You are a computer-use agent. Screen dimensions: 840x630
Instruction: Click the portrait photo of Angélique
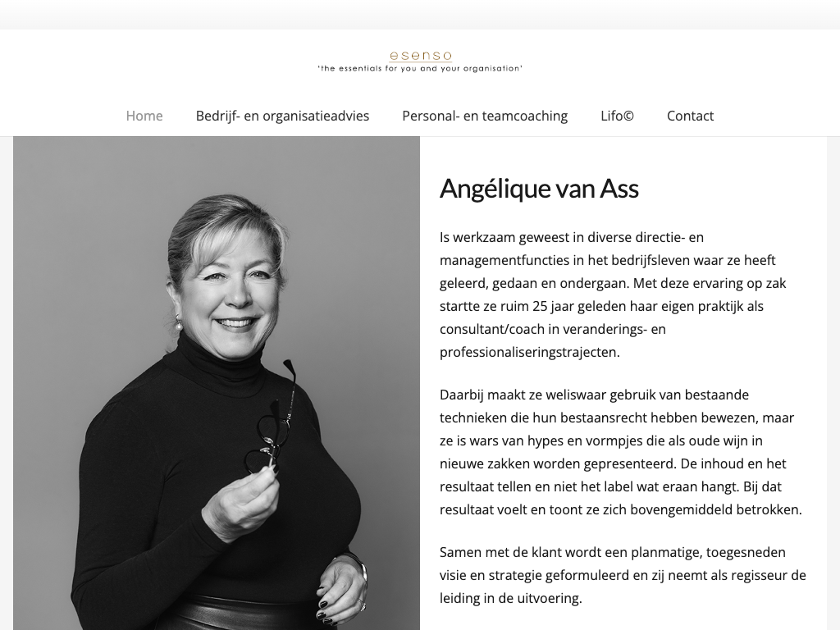[x=217, y=383]
